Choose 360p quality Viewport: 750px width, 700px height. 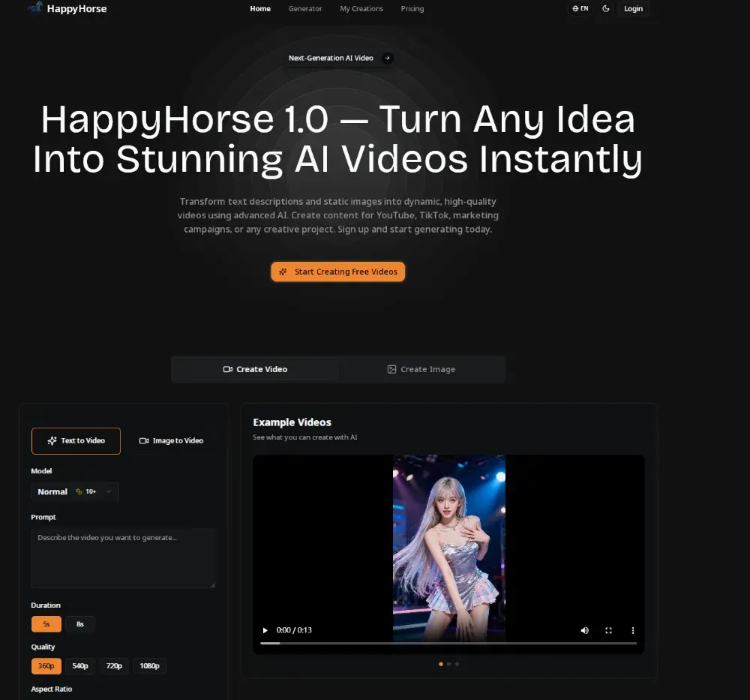coord(46,665)
